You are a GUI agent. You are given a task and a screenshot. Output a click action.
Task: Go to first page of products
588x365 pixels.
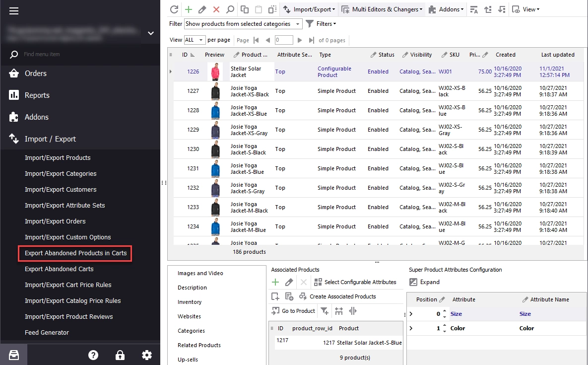pos(256,40)
